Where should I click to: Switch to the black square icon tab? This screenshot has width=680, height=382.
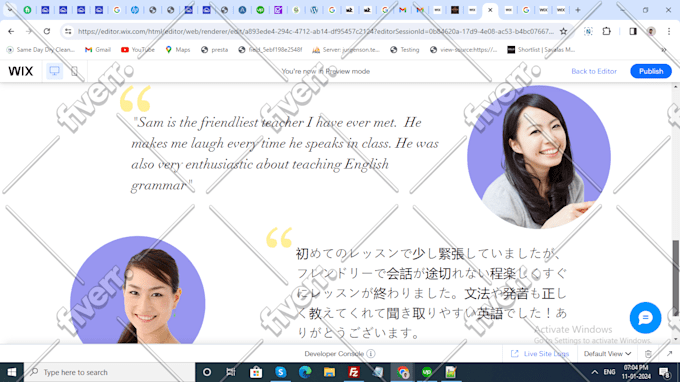coord(455,10)
